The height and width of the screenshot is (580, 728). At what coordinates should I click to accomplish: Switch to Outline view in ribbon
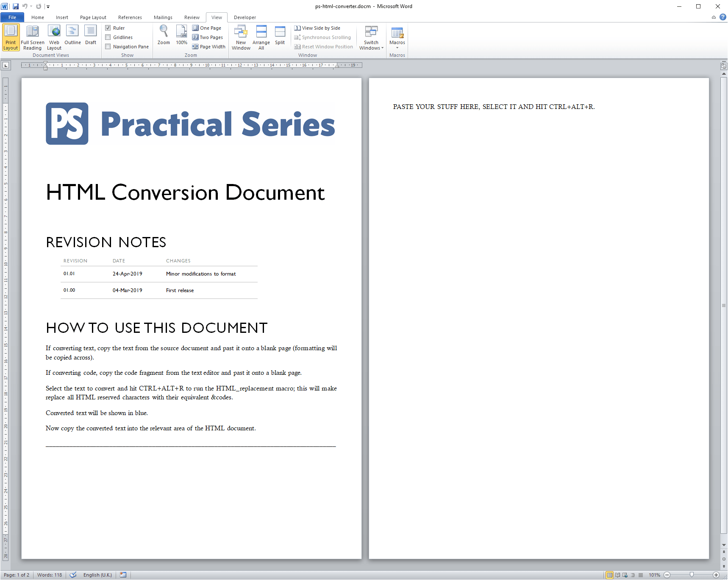[72, 35]
